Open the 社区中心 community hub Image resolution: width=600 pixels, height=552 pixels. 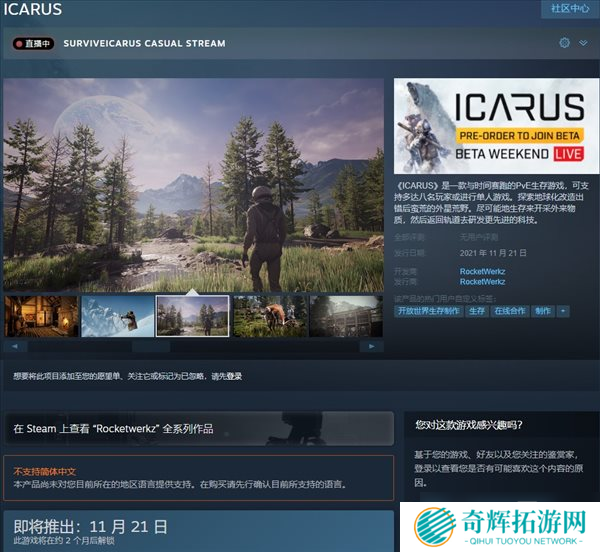click(571, 9)
